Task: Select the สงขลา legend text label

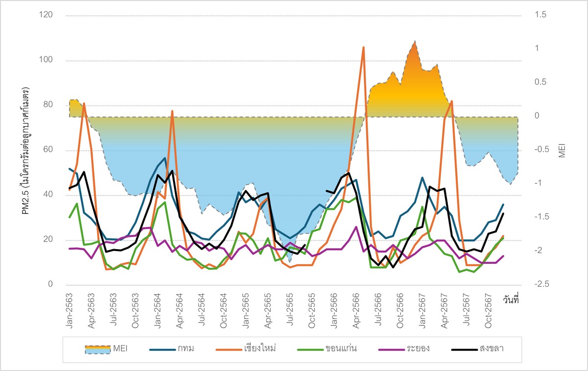Action: click(493, 349)
